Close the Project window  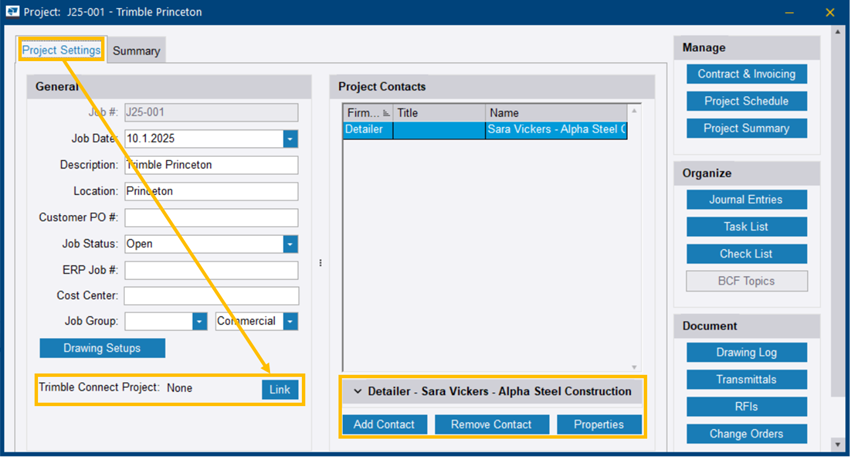[830, 12]
